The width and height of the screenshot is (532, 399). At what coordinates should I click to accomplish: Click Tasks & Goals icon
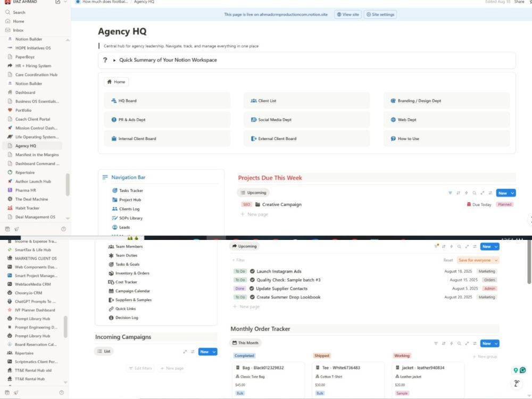(111, 264)
